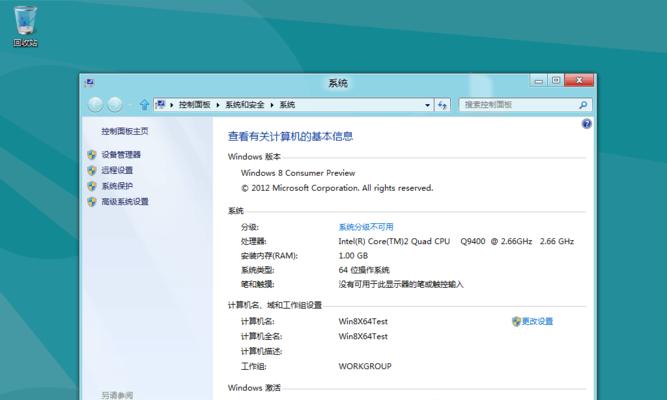The image size is (667, 400).
Task: Click the 安装内存(RAM) label
Action: (x=269, y=256)
